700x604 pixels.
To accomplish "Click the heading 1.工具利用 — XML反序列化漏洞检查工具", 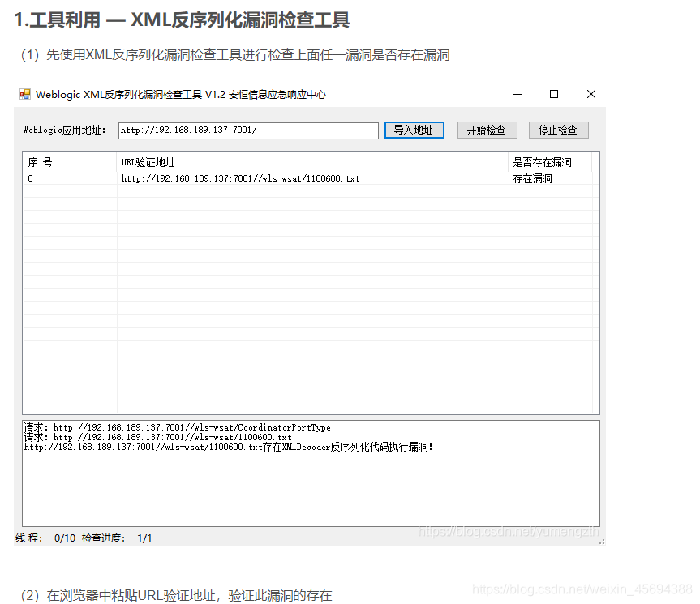I will tap(182, 20).
